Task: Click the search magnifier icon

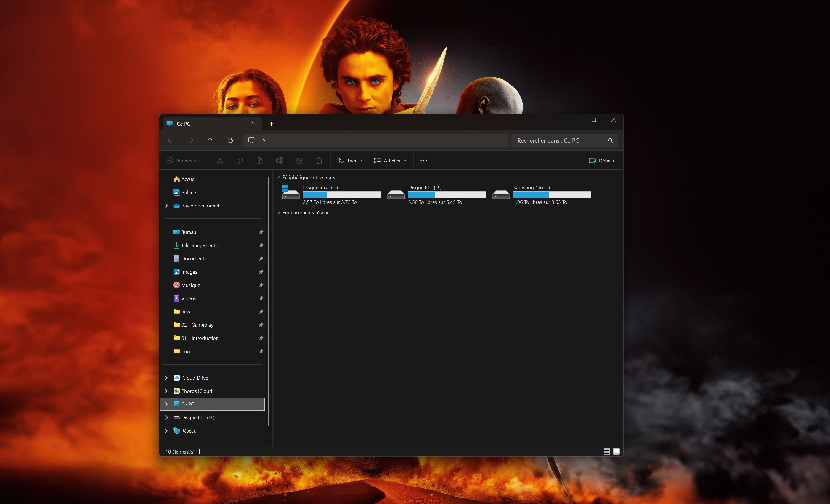Action: click(x=610, y=140)
